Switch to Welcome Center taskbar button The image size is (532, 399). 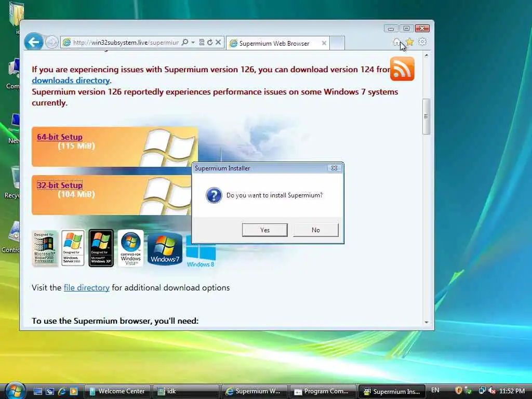[117, 392]
